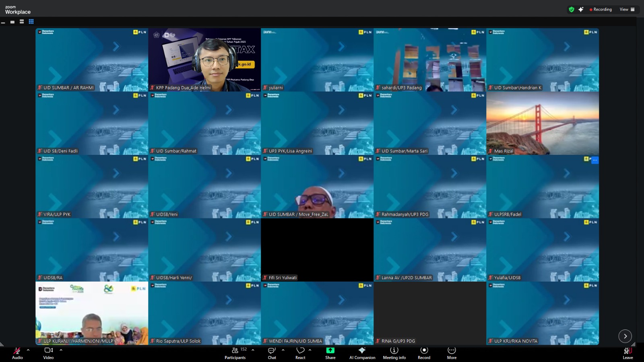
Task: Expand the arrow beside Participants count
Action: (253, 350)
